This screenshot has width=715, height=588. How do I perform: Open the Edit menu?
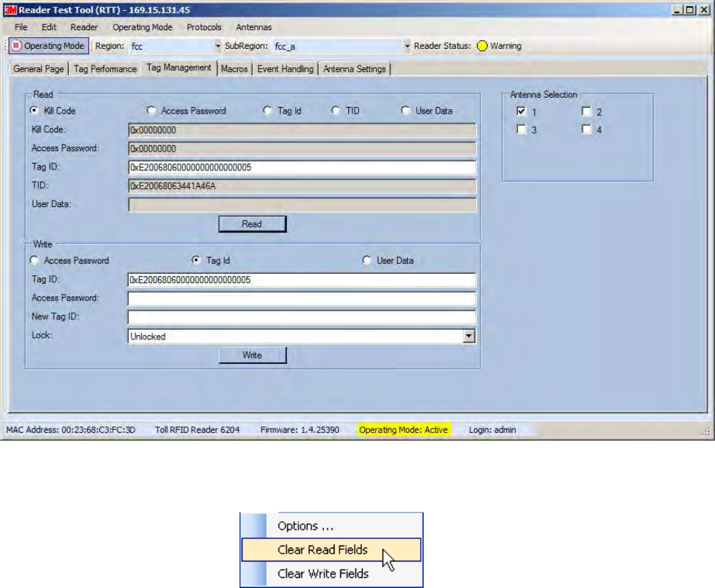[49, 27]
